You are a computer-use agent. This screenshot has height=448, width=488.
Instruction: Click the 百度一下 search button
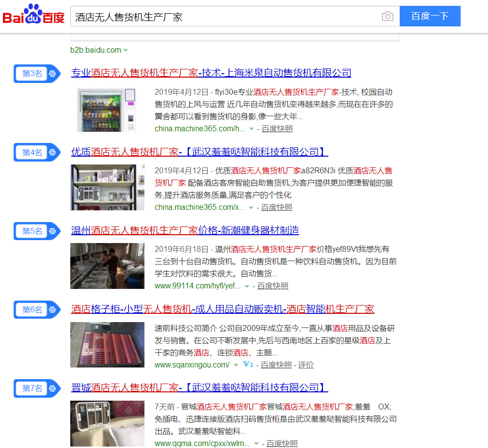(x=430, y=16)
